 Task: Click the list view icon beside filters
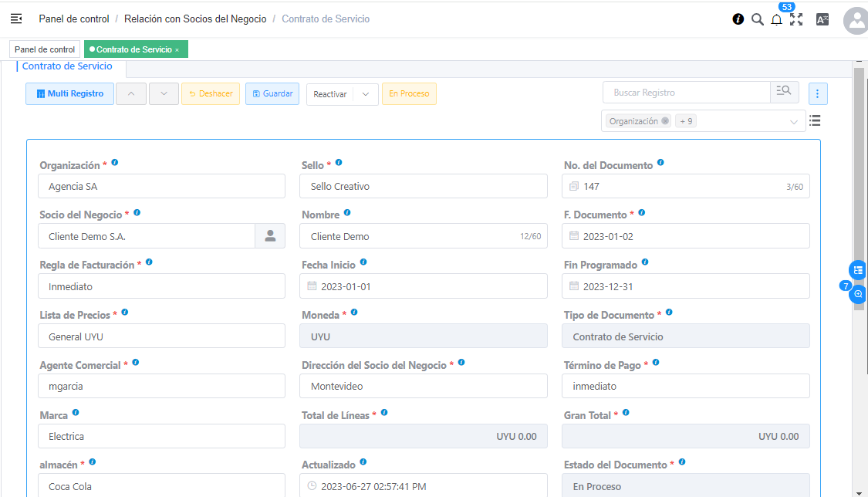click(x=815, y=120)
